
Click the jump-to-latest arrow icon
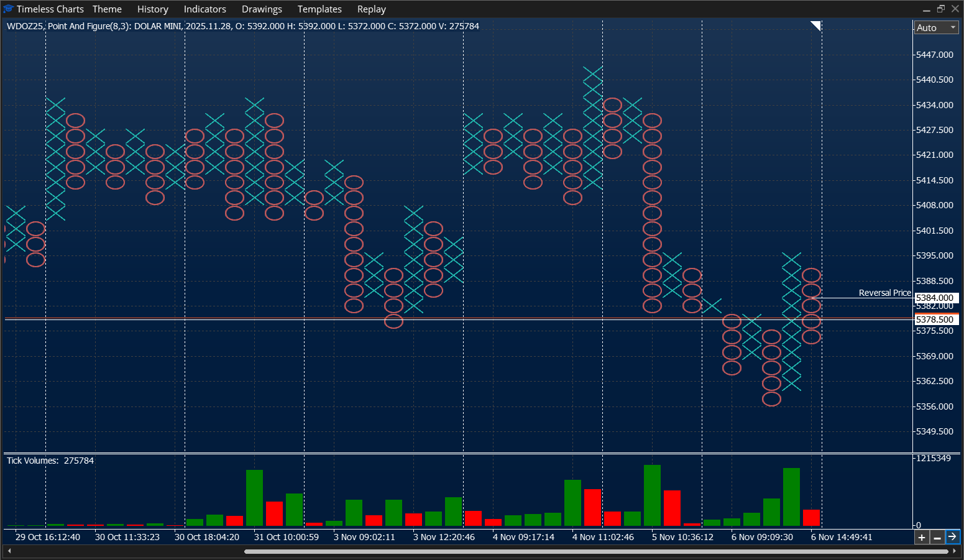(x=953, y=537)
